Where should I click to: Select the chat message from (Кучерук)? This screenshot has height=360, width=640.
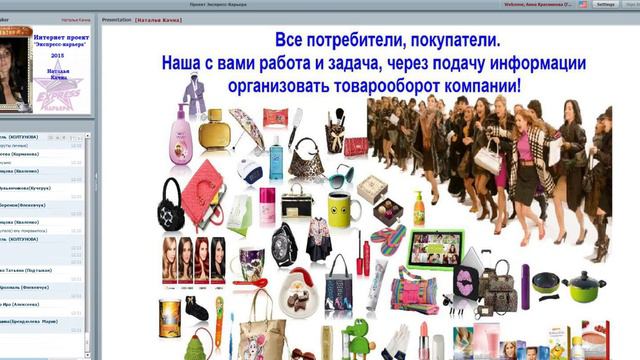[42, 192]
